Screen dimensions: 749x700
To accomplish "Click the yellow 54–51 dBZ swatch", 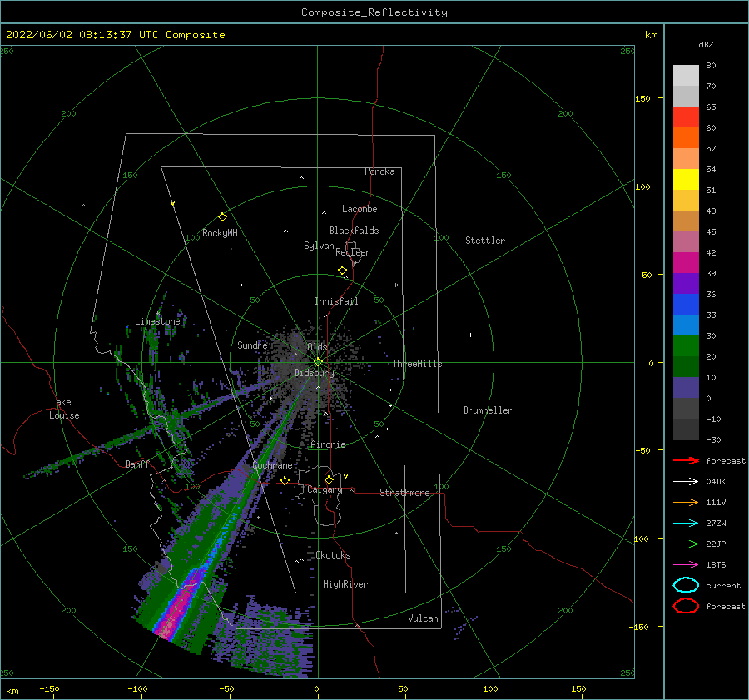I will pyautogui.click(x=686, y=180).
